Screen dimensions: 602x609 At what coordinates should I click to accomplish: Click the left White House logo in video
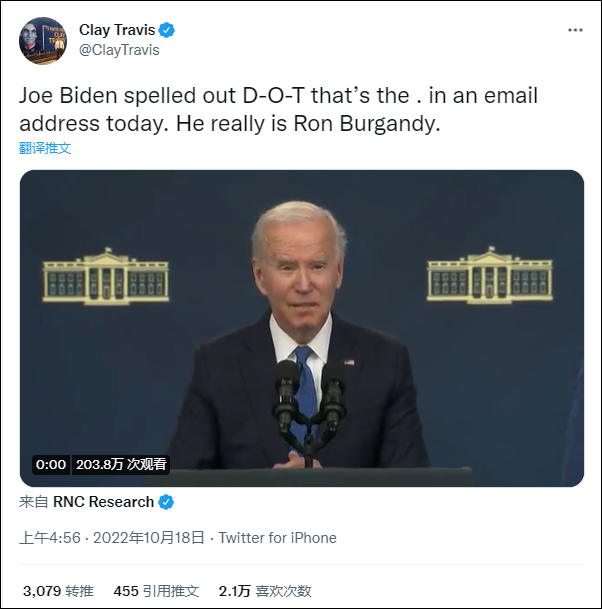pos(106,275)
